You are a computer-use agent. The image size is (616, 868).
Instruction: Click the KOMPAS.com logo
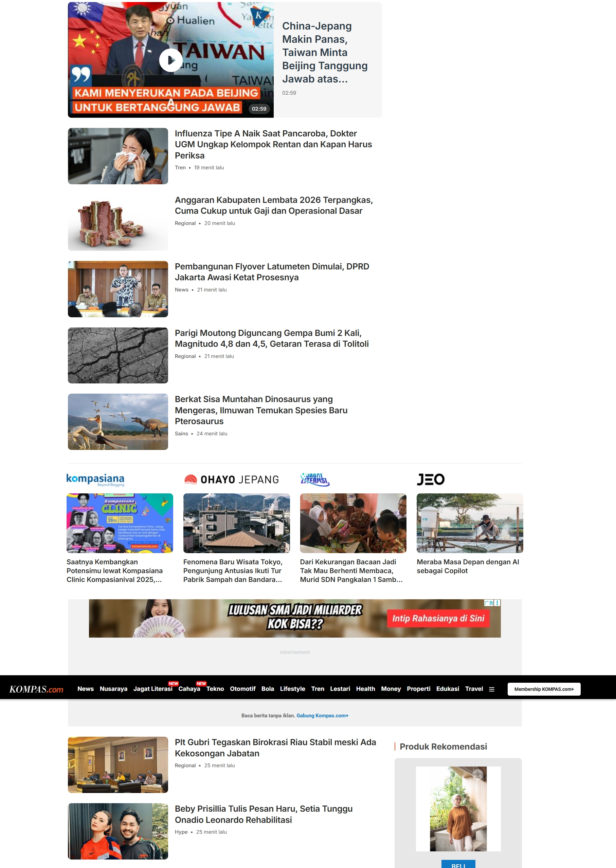(36, 689)
